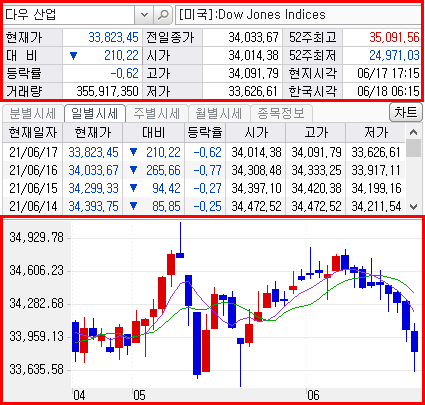Open the 주별시세 tab
The height and width of the screenshot is (405, 425).
[x=157, y=114]
